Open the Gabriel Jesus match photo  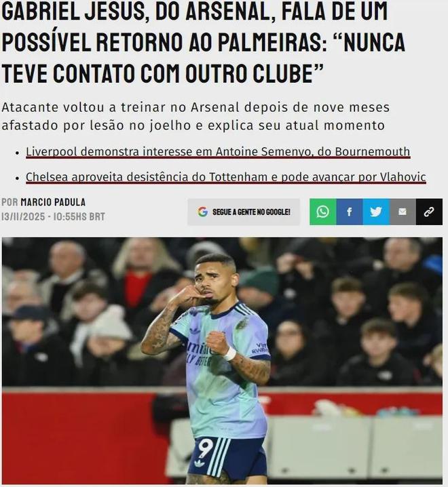click(222, 361)
